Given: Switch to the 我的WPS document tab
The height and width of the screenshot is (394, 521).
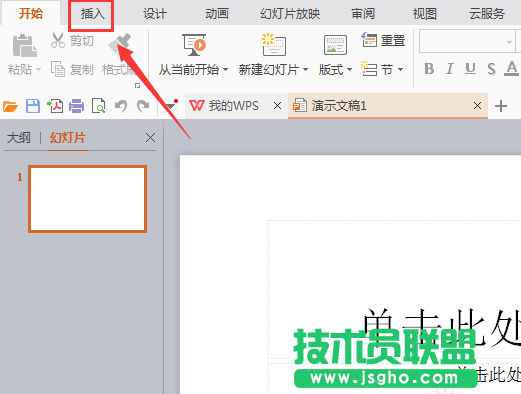Looking at the screenshot, I should click(x=235, y=106).
